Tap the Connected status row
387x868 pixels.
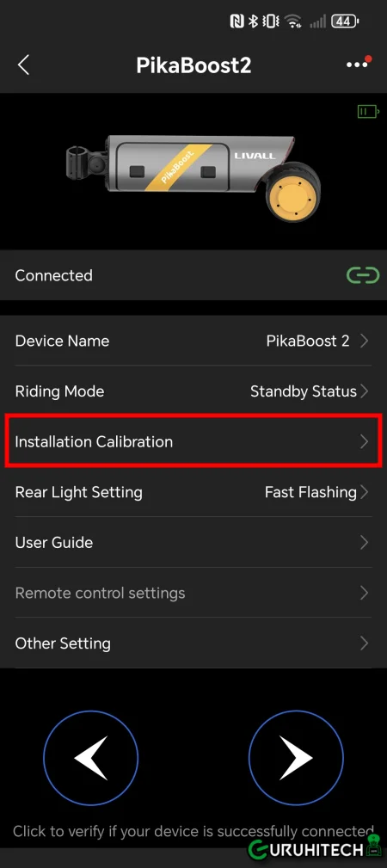click(x=193, y=275)
